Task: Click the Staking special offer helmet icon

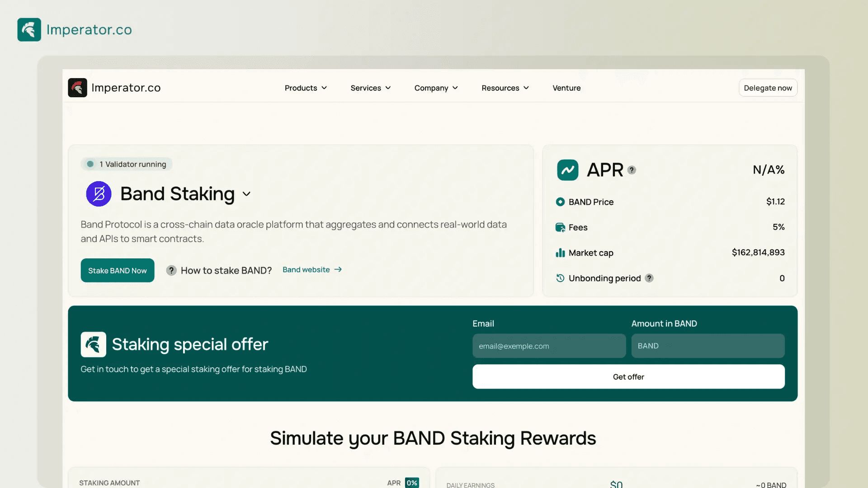Action: pyautogui.click(x=93, y=344)
